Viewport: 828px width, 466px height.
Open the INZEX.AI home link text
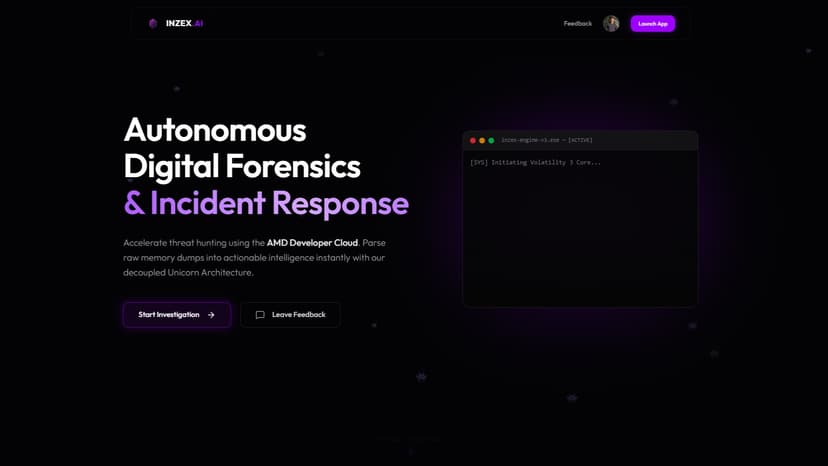[x=184, y=23]
